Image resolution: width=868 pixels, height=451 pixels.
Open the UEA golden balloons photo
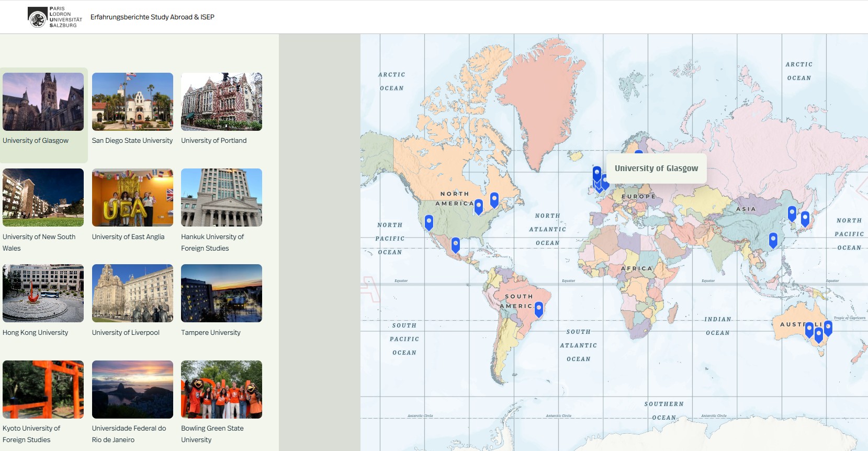pyautogui.click(x=132, y=197)
